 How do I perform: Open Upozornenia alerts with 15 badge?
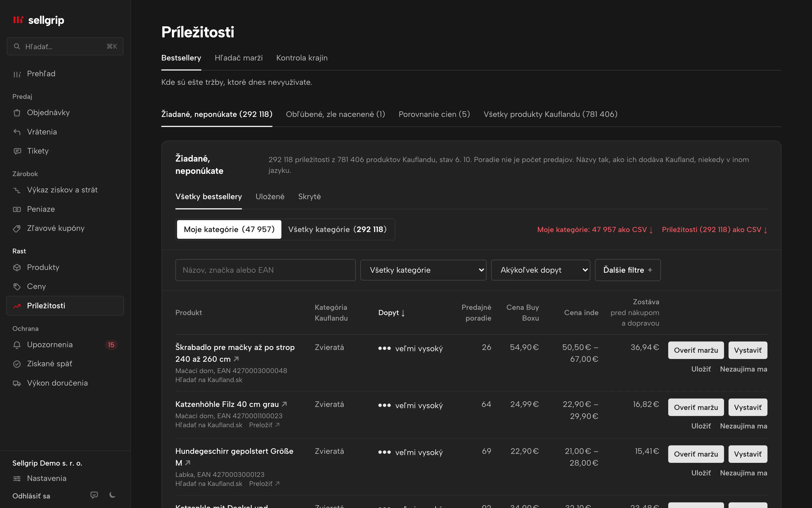click(65, 345)
